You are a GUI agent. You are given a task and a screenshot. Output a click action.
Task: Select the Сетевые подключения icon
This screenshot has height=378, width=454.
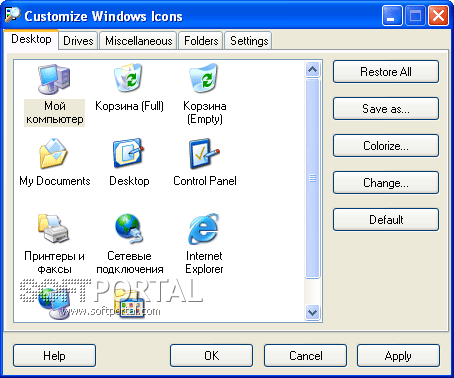point(130,228)
